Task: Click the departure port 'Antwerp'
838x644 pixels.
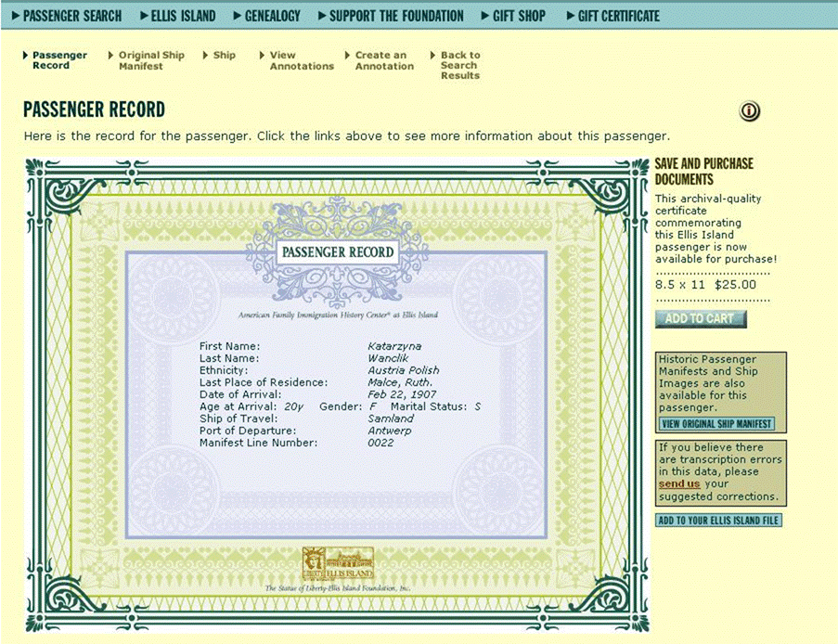Action: 390,431
